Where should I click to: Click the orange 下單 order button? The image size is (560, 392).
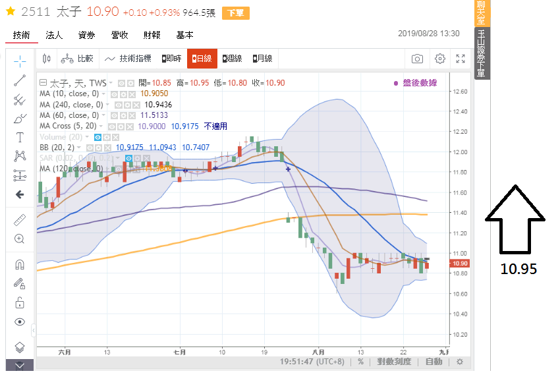(x=235, y=13)
